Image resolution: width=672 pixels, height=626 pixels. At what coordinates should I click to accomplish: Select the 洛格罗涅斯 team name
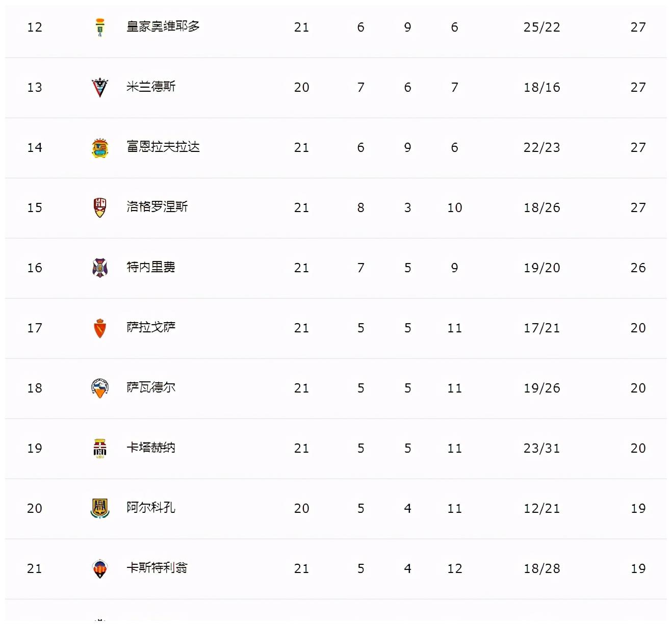[157, 207]
